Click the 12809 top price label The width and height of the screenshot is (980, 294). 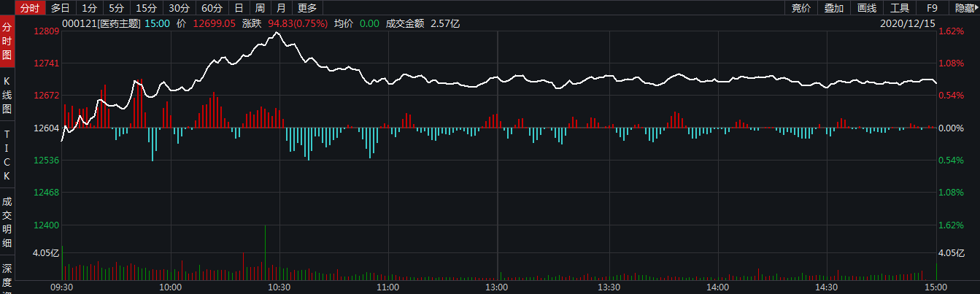tap(47, 32)
